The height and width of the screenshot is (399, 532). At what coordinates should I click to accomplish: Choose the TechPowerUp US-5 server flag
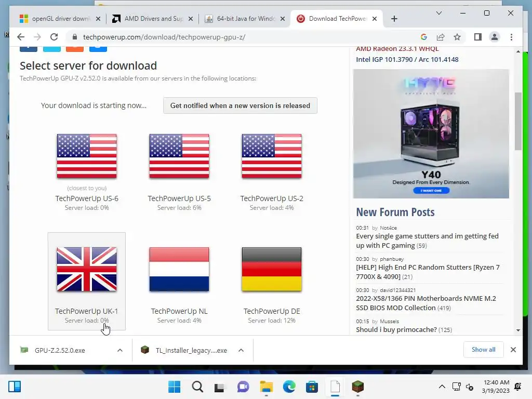point(179,156)
